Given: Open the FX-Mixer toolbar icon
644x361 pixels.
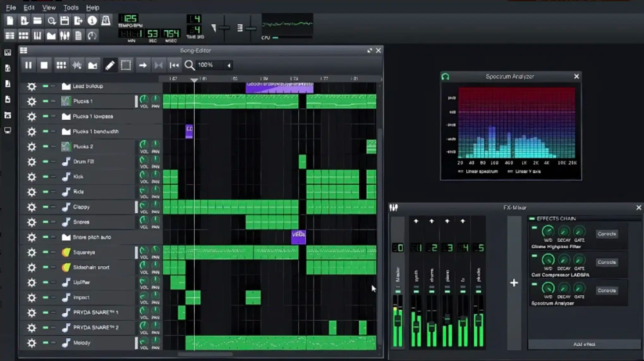Looking at the screenshot, I should tap(65, 36).
